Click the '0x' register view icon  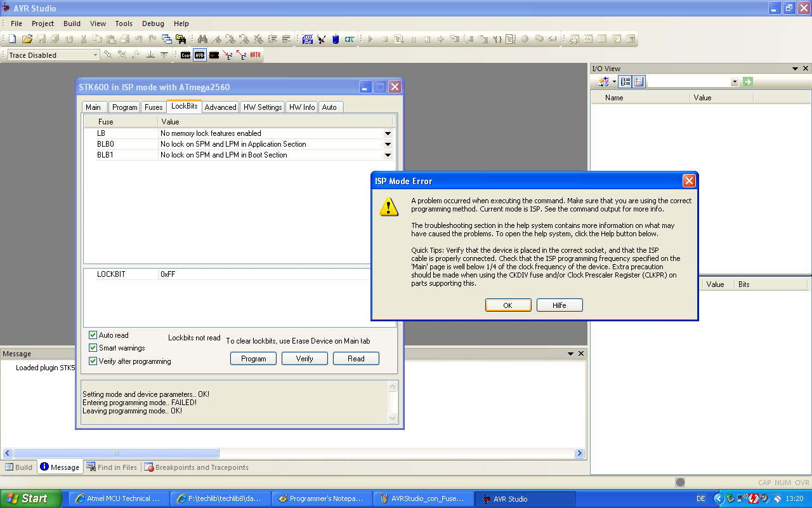coord(588,39)
